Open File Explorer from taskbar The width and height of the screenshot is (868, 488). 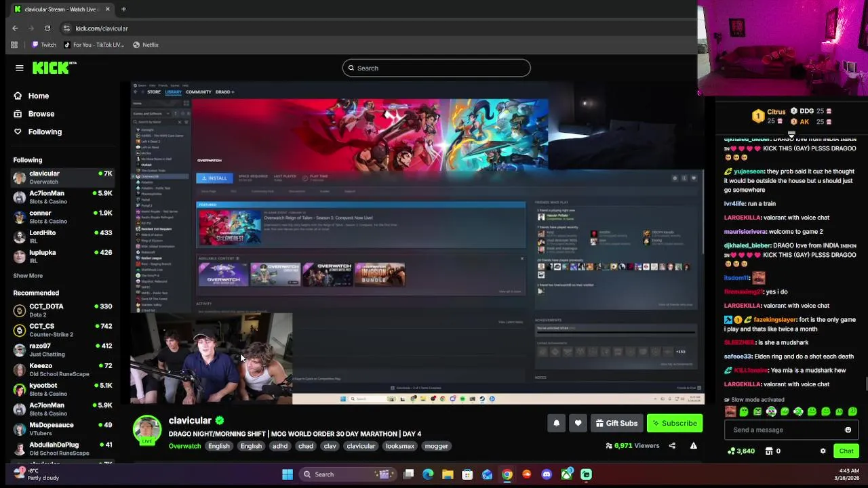(448, 474)
